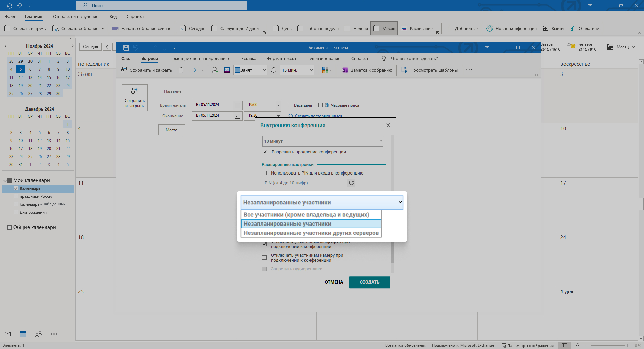Check the Дни рождения calendar
Screen dimensions: 644x349
pyautogui.click(x=16, y=212)
